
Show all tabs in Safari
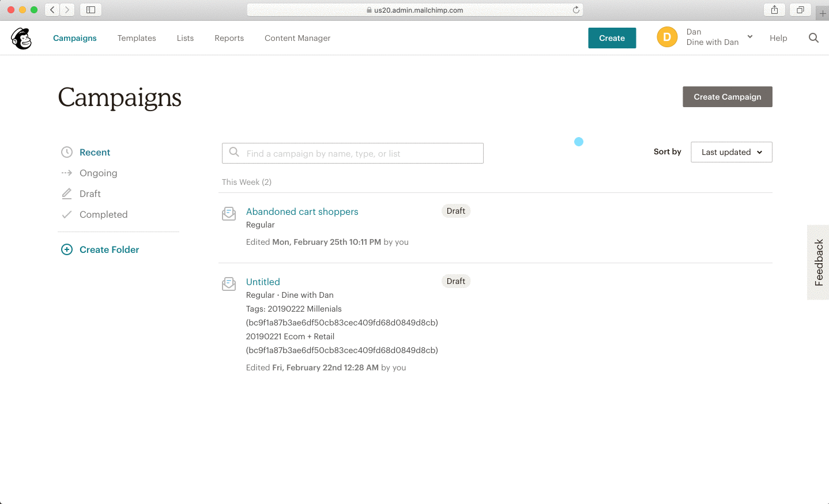click(800, 10)
